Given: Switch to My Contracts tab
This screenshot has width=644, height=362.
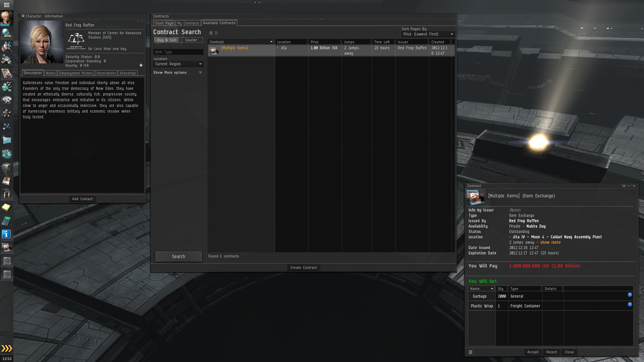Looking at the screenshot, I should (x=188, y=23).
